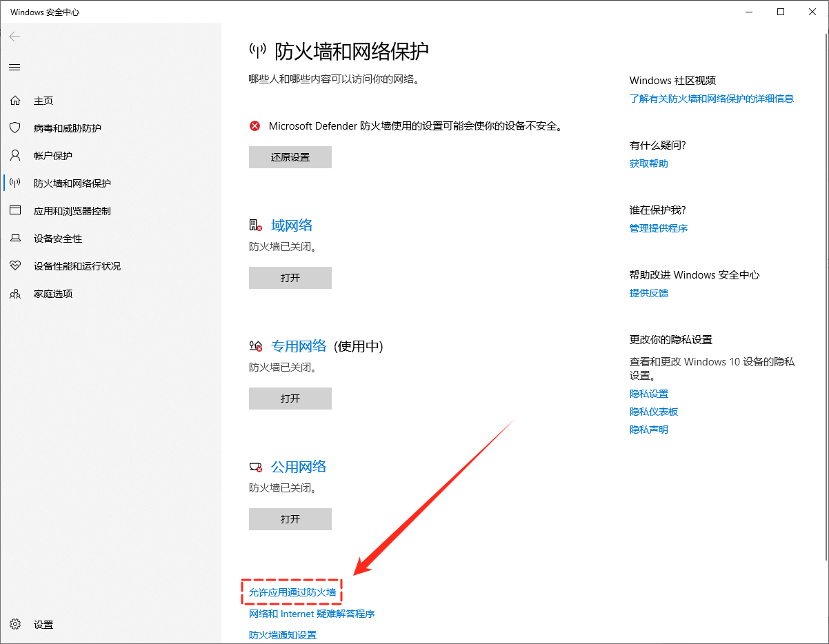
Task: Click 打开 button under 专用网络
Action: coord(290,399)
